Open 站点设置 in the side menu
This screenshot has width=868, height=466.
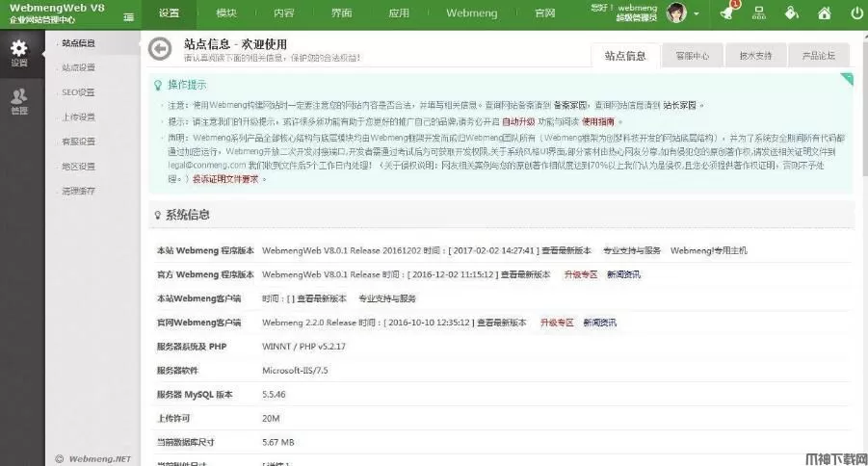point(78,67)
